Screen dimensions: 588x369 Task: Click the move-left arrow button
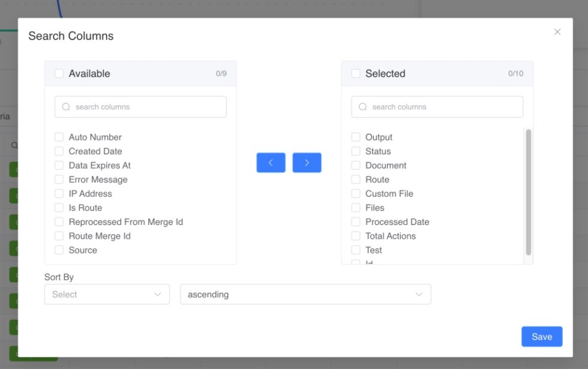(x=271, y=163)
